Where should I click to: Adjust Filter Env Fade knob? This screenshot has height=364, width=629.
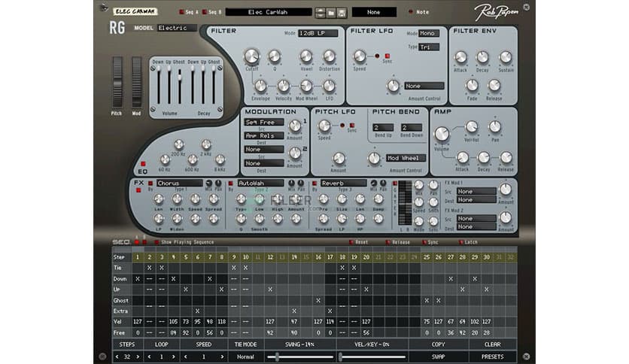(x=473, y=86)
